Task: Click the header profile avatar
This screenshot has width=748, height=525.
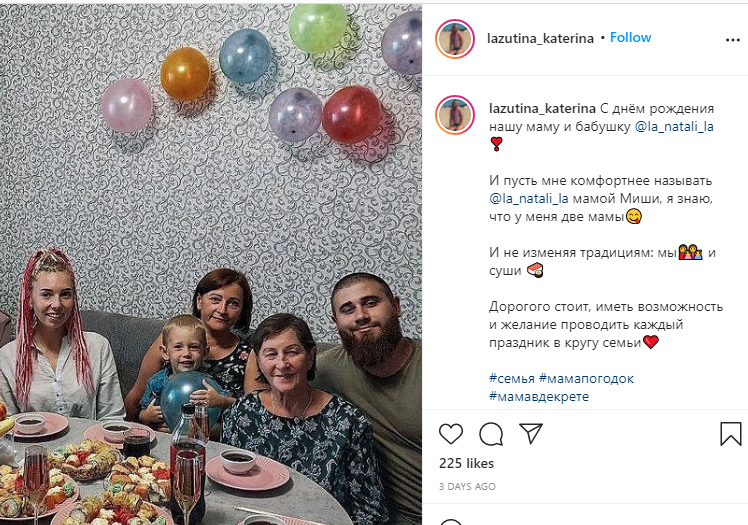Action: (x=455, y=39)
